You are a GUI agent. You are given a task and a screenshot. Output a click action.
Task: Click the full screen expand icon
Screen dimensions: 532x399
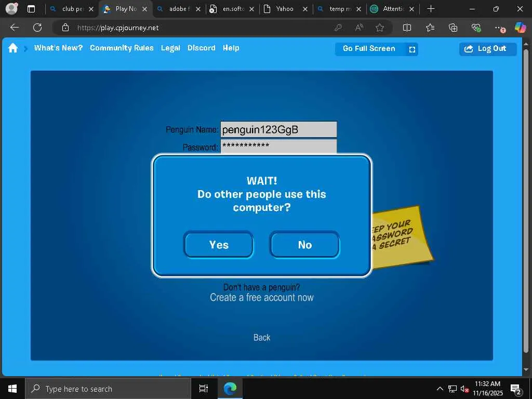coord(412,49)
